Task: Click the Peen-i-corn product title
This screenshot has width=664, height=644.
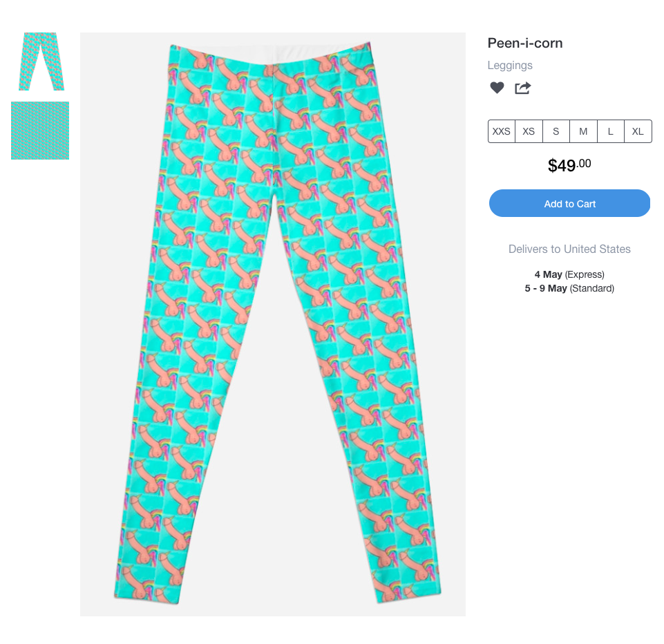Action: click(x=525, y=44)
